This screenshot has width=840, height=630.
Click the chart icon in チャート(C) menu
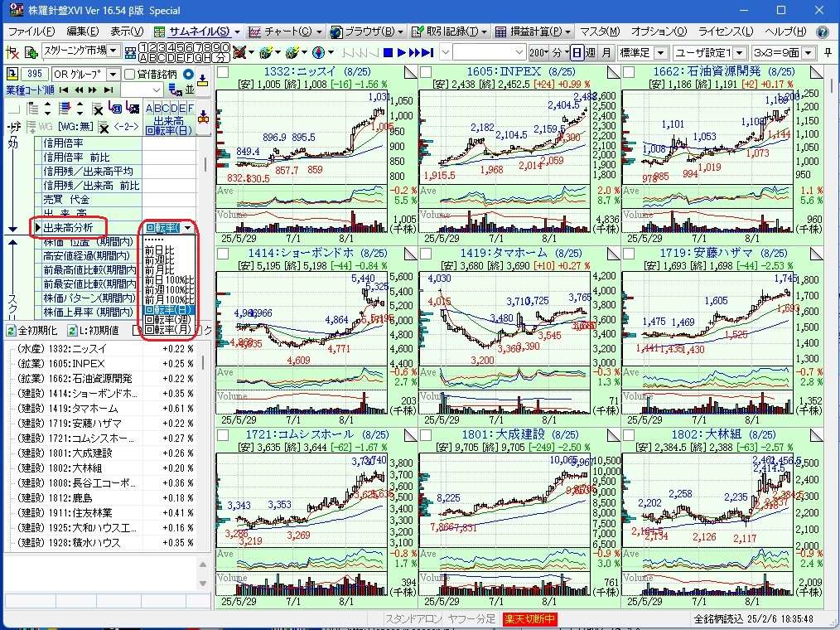[x=255, y=32]
